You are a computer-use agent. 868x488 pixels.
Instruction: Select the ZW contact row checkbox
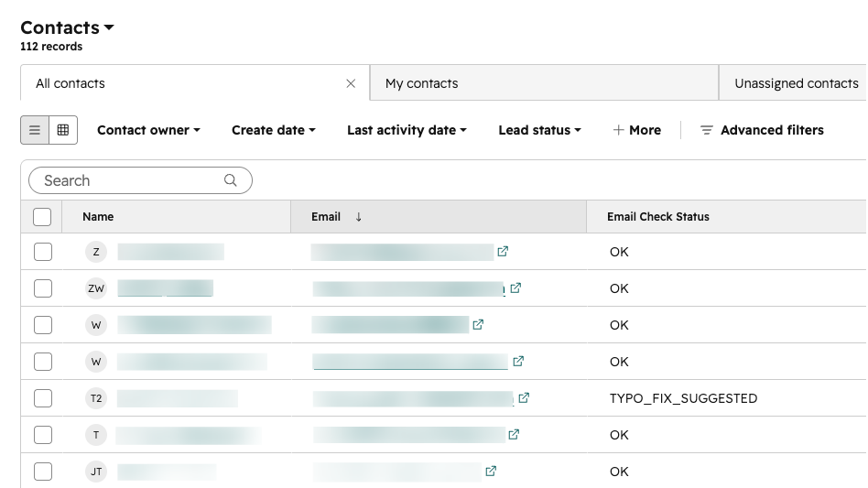tap(43, 288)
